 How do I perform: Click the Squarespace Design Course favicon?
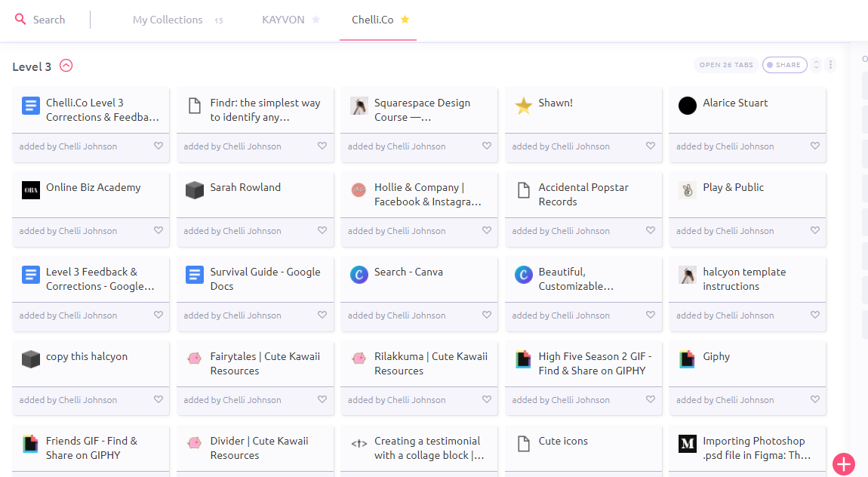tap(359, 105)
